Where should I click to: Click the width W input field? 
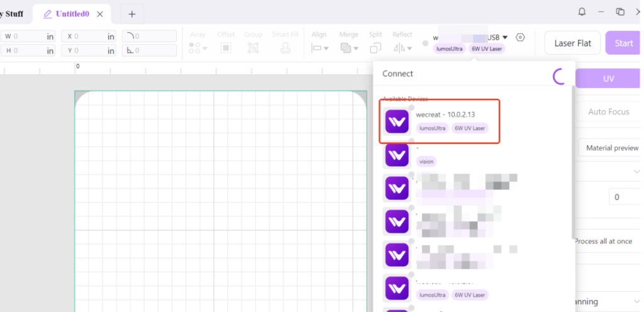pos(28,36)
